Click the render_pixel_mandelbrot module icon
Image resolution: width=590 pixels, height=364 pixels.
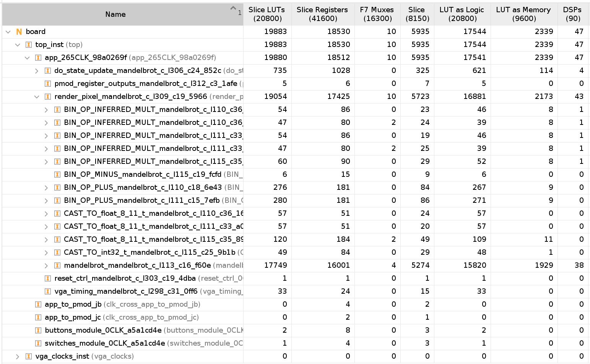(48, 97)
